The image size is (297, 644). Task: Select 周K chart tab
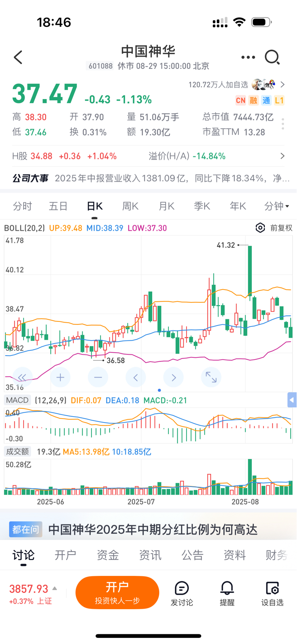(x=131, y=206)
